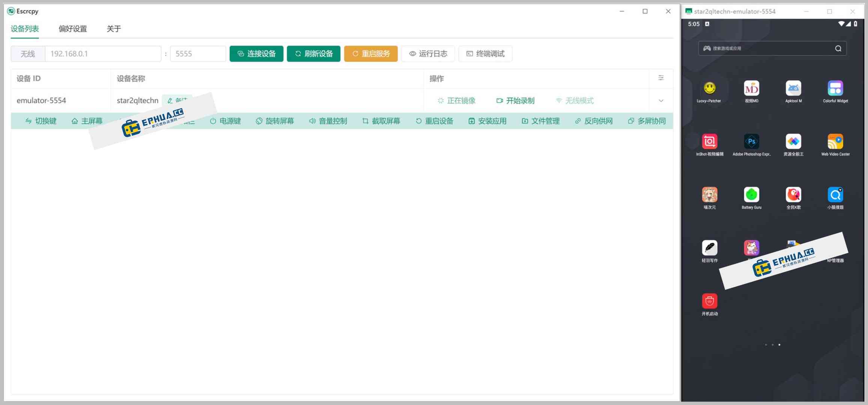Switch to the 偏好设置 tab
This screenshot has width=868, height=405.
tap(72, 29)
